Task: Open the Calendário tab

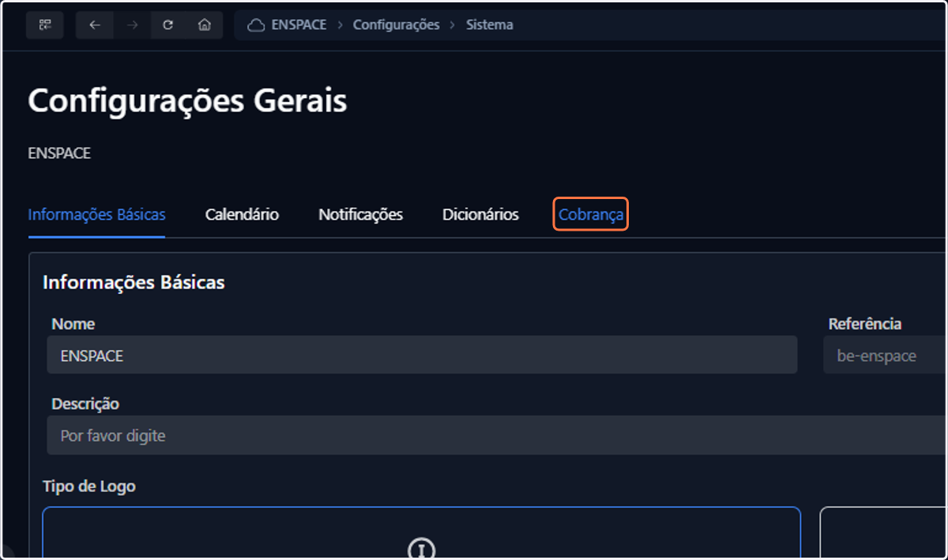Action: [x=242, y=215]
